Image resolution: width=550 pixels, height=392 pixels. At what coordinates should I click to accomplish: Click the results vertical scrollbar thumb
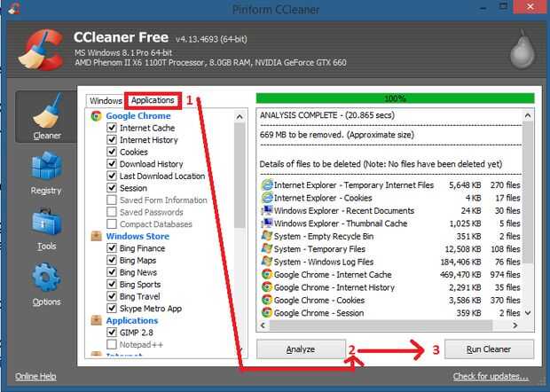pos(528,192)
